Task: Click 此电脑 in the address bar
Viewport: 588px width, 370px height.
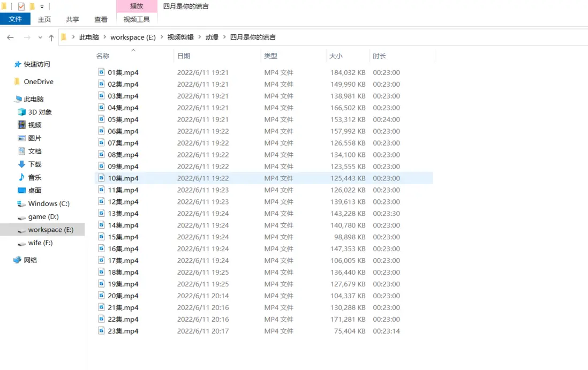Action: click(x=89, y=37)
